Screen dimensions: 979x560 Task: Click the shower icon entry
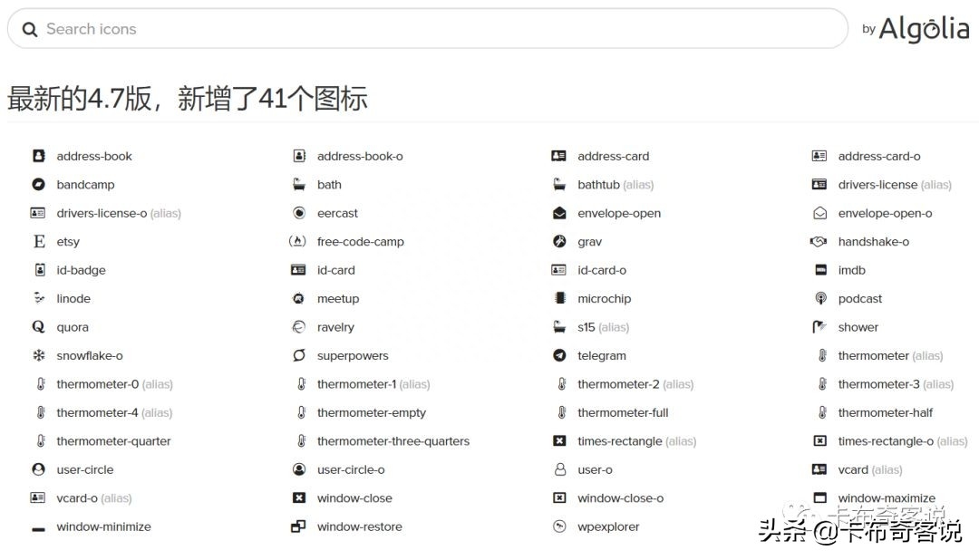[x=857, y=326]
